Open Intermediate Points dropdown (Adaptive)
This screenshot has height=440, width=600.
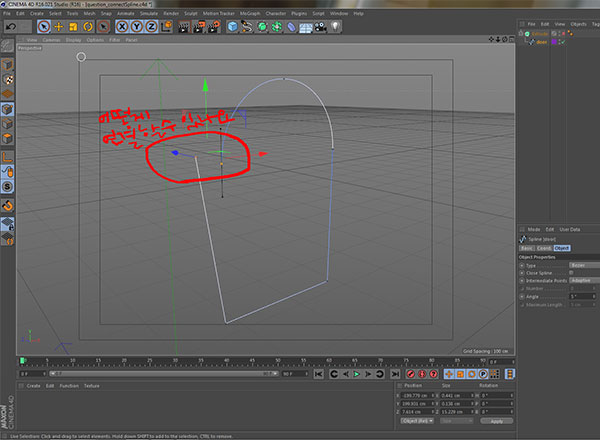pyautogui.click(x=584, y=280)
